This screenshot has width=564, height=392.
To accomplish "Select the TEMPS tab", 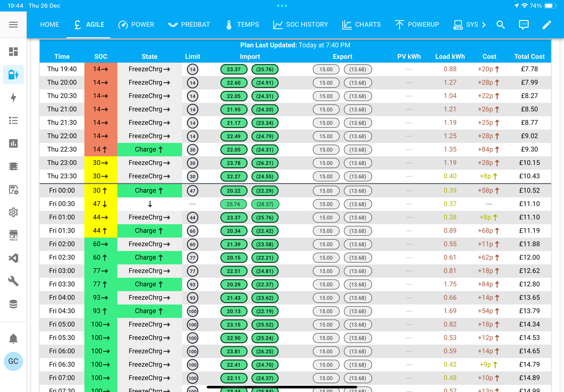I will pos(242,25).
